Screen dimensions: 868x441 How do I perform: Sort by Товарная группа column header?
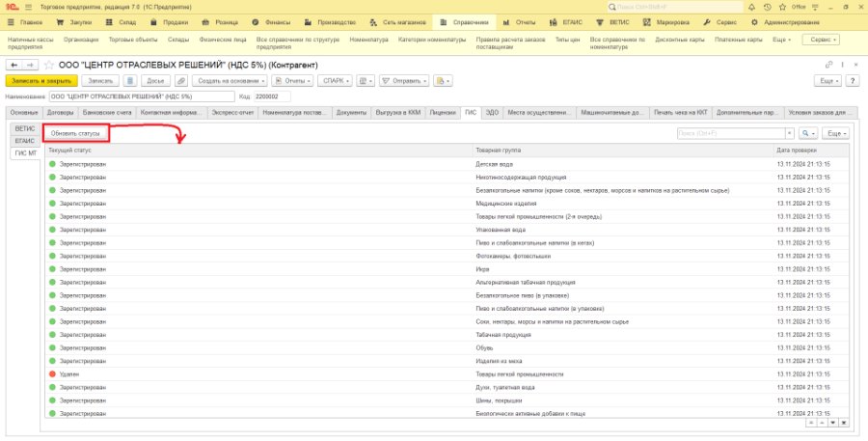click(623, 151)
